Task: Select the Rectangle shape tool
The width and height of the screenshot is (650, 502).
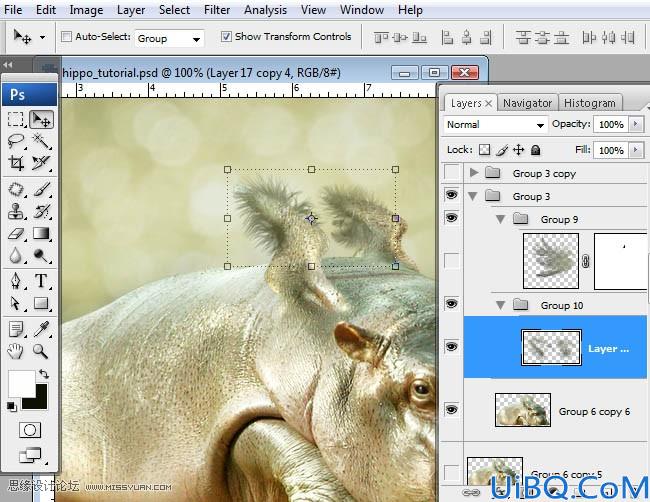Action: 41,303
